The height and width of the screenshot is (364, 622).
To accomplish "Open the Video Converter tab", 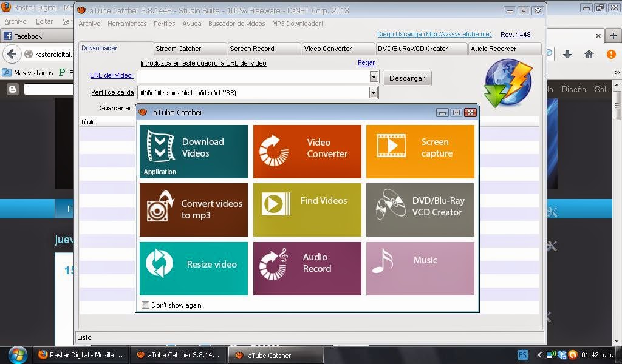I will [338, 49].
